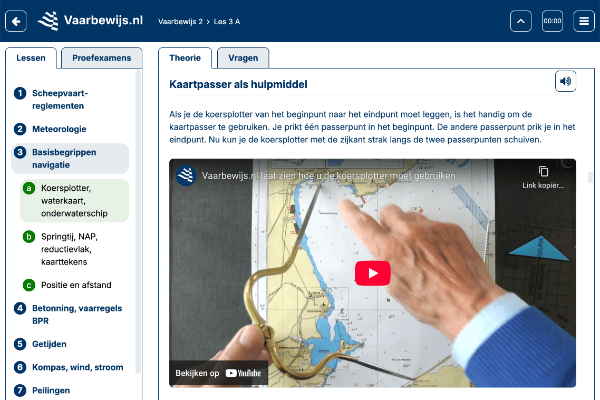Click the lesson list scrollbar
Image resolution: width=600 pixels, height=400 pixels.
(138, 222)
